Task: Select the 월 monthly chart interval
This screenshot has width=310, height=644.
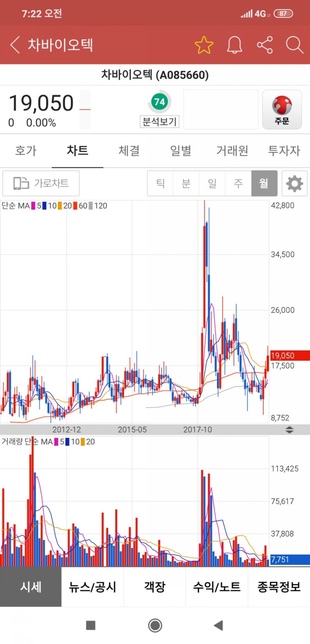Action: 264,183
